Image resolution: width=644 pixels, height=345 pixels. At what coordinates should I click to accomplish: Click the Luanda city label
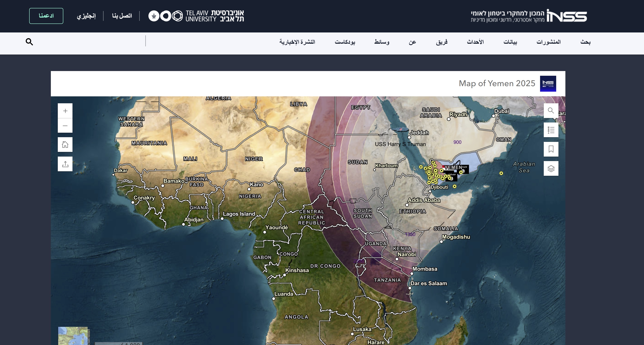(284, 294)
